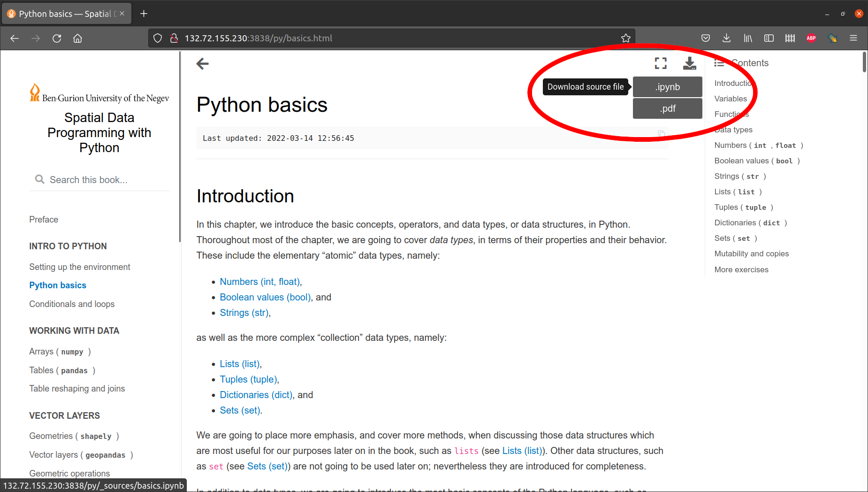Open a new browser tab
868x492 pixels.
(144, 14)
